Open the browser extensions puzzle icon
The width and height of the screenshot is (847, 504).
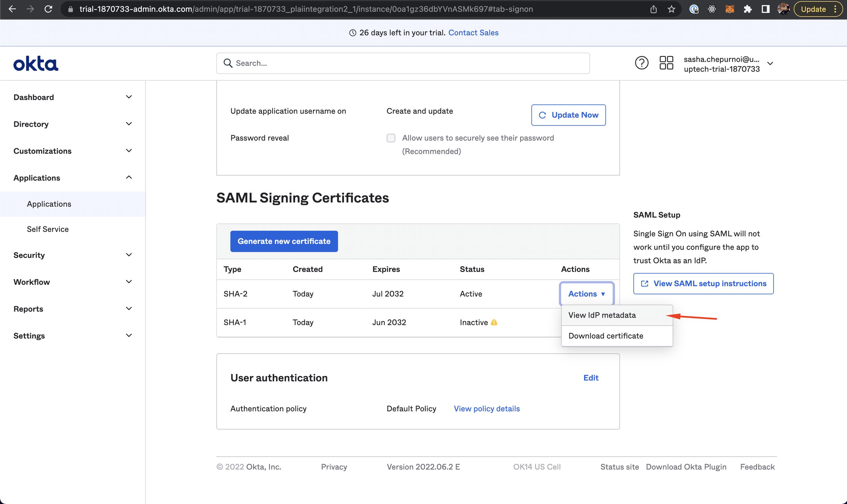coord(747,9)
